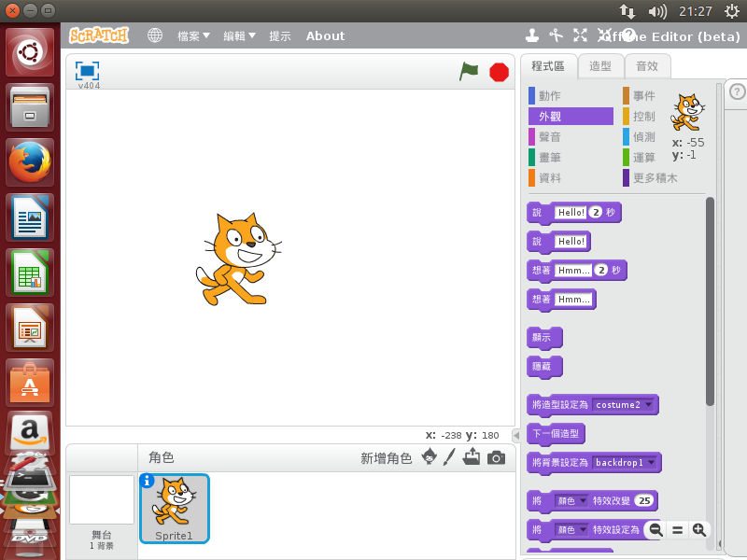Screen dimensions: 747x560
Task: Click About in the menu bar
Action: pos(325,35)
